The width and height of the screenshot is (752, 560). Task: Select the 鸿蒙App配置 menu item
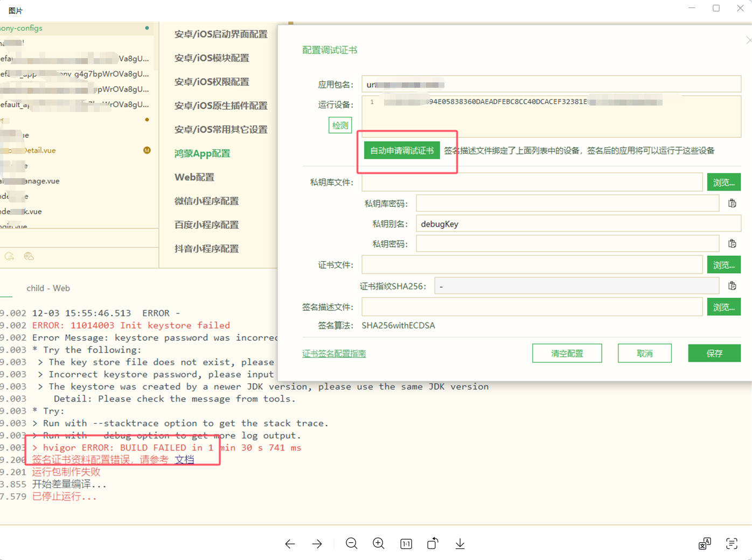202,153
